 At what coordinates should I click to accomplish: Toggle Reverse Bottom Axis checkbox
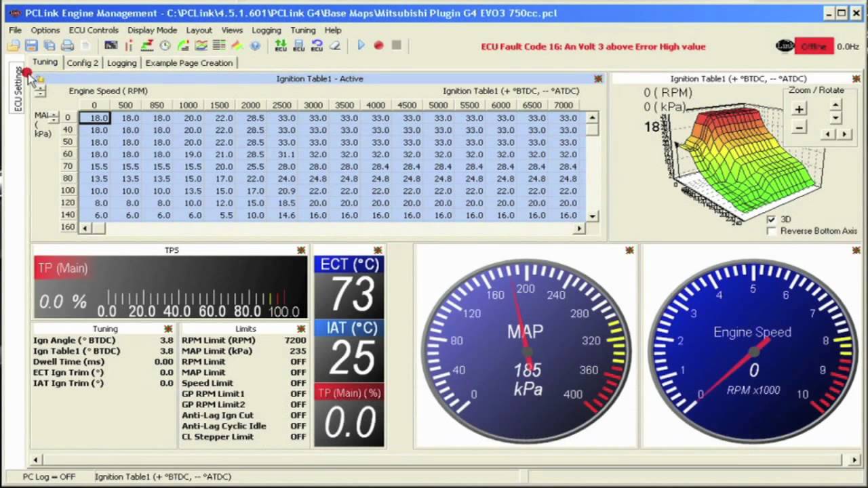pyautogui.click(x=771, y=231)
